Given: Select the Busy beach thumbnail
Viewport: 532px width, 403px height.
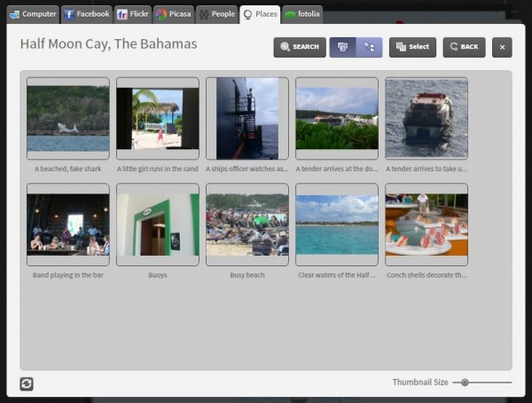Looking at the screenshot, I should coord(247,225).
